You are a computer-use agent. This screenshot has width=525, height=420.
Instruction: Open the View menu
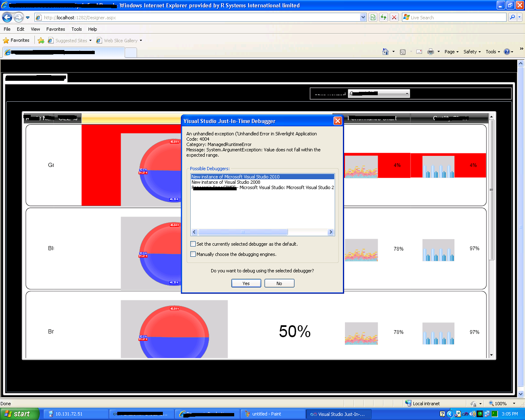tap(35, 29)
